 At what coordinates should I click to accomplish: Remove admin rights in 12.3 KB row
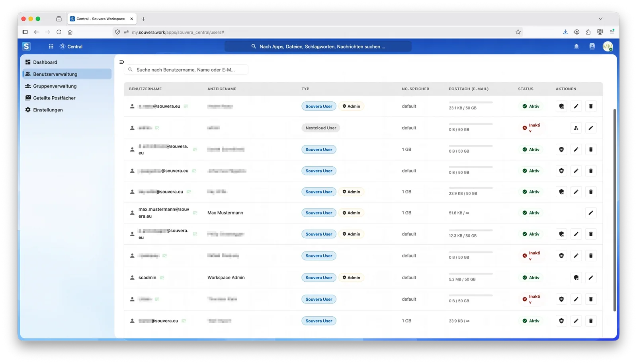[561, 234]
